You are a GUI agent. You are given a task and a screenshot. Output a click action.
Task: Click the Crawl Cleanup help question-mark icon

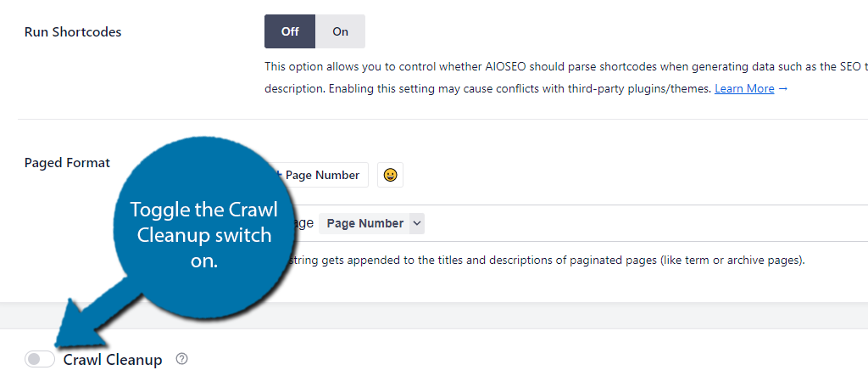tap(181, 359)
